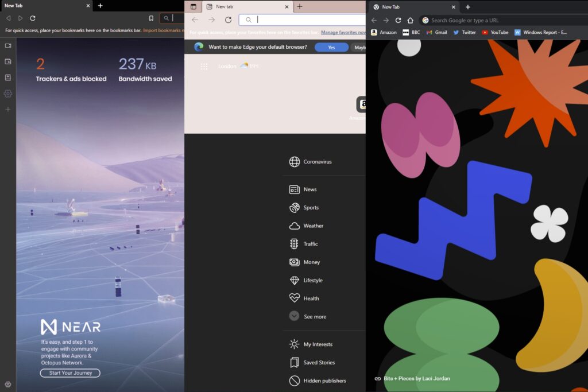Select the Edge New tab
The image size is (588, 392).
247,7
